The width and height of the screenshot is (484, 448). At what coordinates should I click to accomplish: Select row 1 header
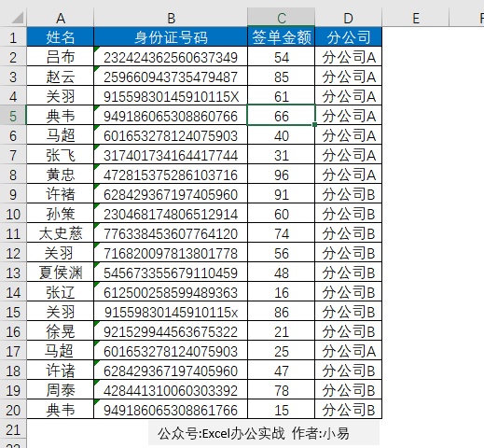[x=13, y=37]
